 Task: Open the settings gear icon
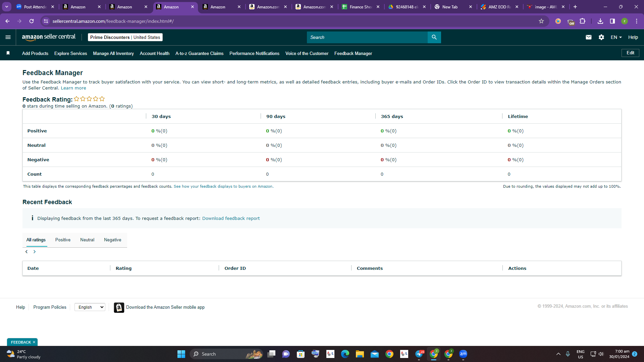click(x=601, y=37)
